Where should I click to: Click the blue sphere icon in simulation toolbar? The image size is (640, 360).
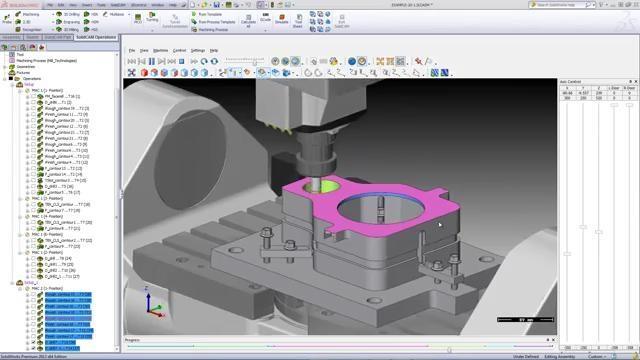pos(352,62)
